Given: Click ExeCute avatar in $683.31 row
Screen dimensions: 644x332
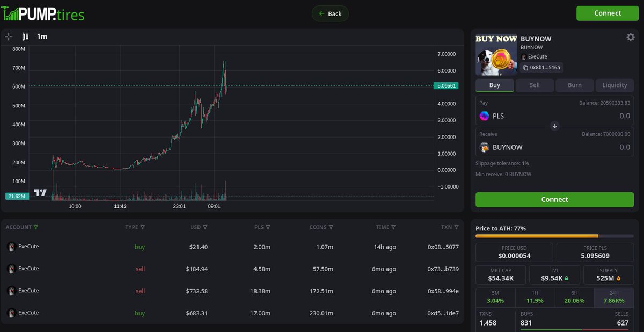Looking at the screenshot, I should [11, 313].
